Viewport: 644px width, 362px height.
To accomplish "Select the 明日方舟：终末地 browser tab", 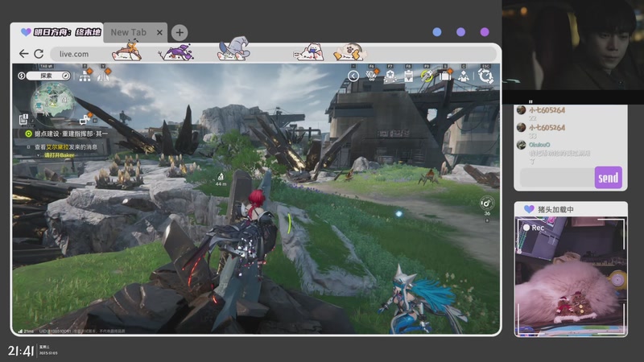I will click(56, 32).
